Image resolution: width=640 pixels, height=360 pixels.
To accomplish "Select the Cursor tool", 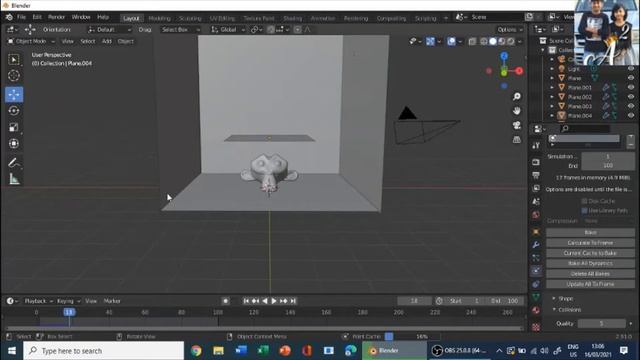I will [14, 76].
